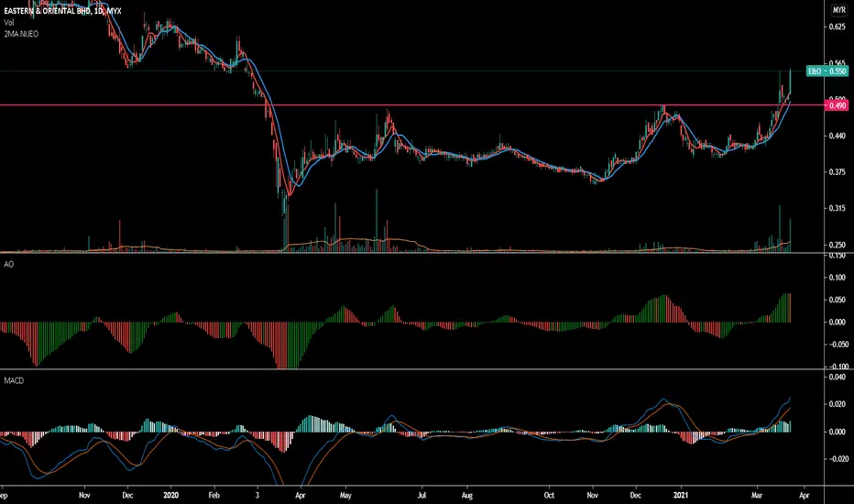Click the Apr 2020 time axis label
Image resolution: width=854 pixels, height=504 pixels.
(x=301, y=495)
